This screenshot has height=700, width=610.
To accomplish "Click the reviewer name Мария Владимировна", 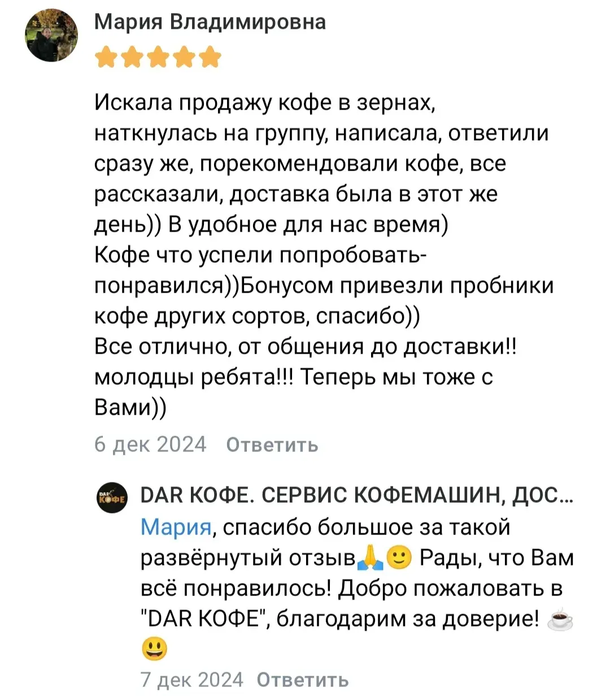I will 210,21.
